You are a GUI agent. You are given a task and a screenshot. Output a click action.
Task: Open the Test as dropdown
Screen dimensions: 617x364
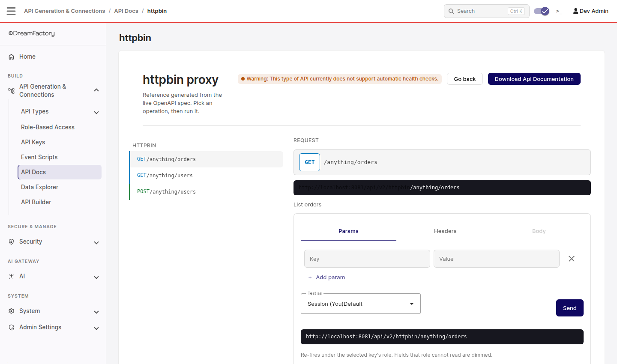click(x=361, y=304)
